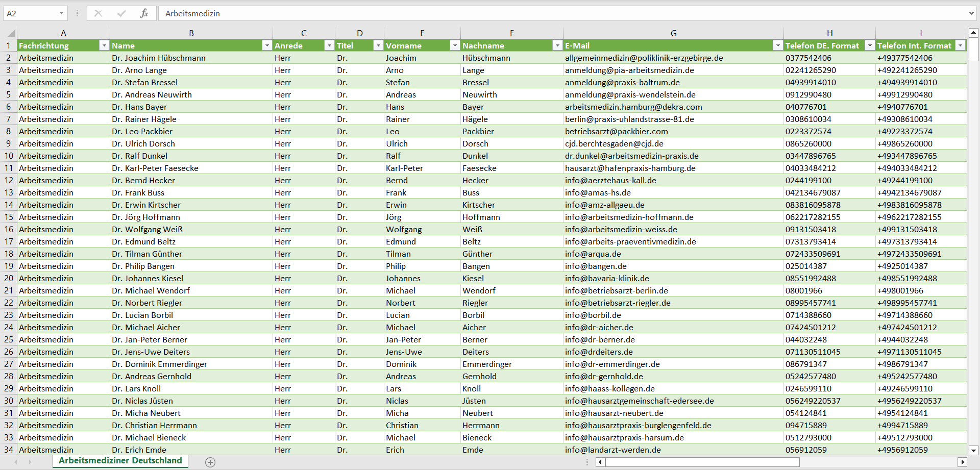
Task: Open Titel filter dropdown
Action: tap(378, 45)
